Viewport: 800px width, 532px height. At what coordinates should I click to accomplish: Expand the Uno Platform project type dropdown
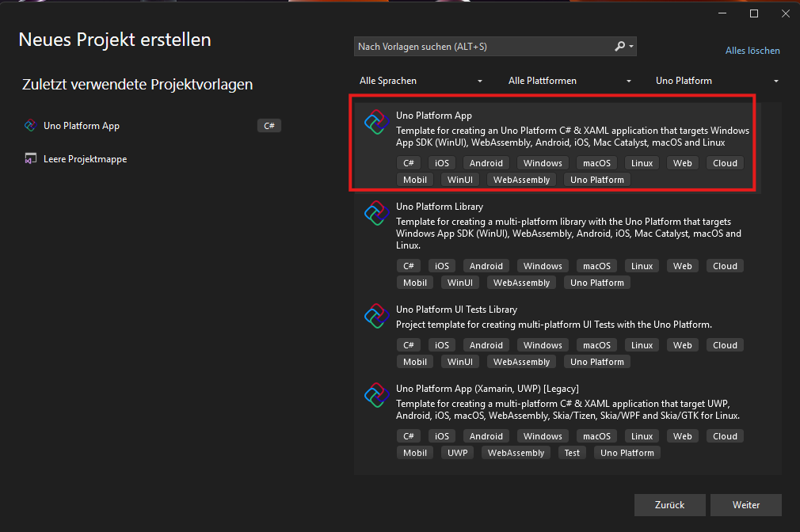click(717, 81)
